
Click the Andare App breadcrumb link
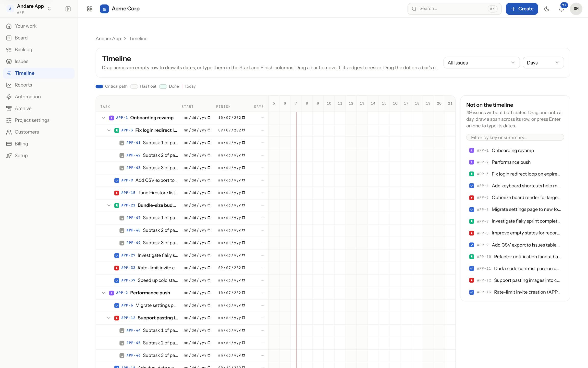(108, 39)
